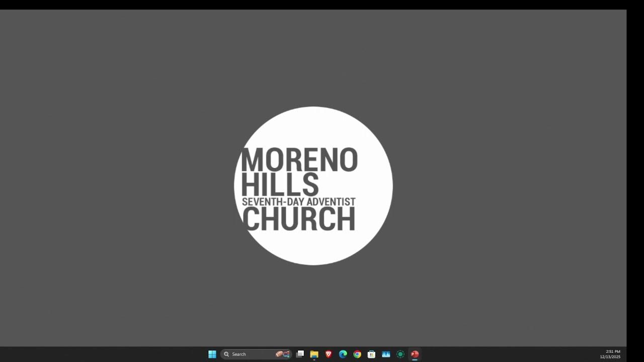The height and width of the screenshot is (362, 644).
Task: Launch Brave browser from the taskbar
Action: coord(329,354)
